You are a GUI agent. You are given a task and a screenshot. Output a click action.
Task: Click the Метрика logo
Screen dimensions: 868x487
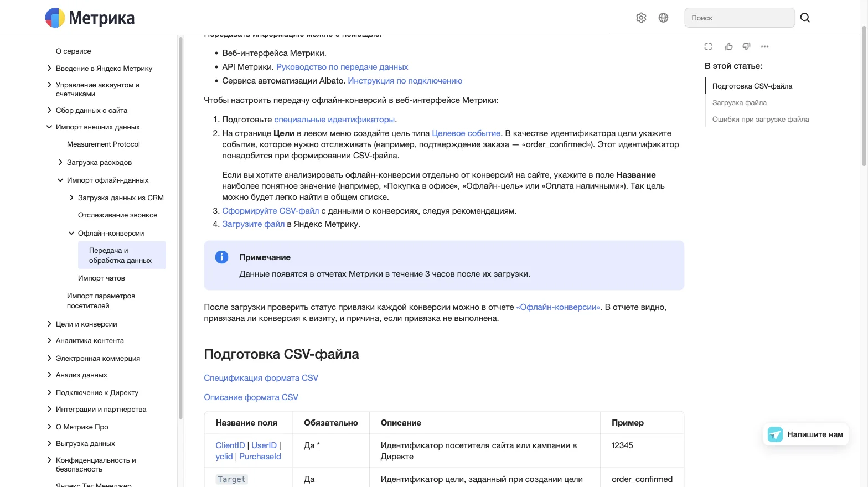tap(90, 18)
